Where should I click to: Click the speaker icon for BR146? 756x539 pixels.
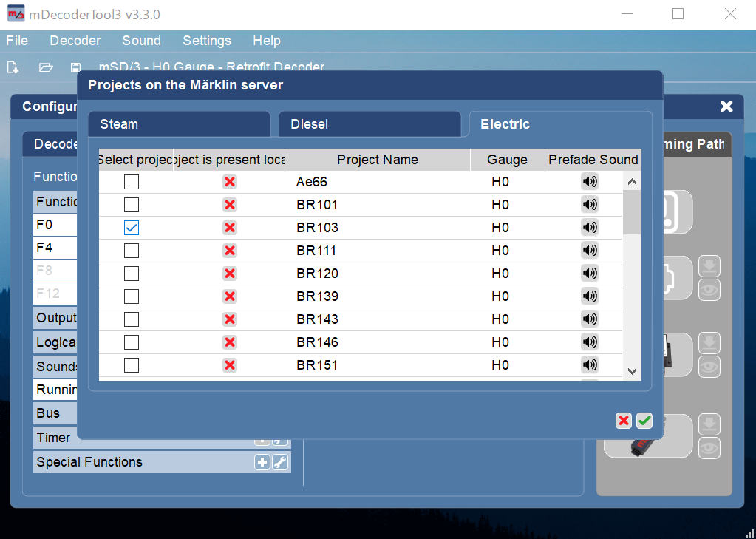(x=589, y=342)
